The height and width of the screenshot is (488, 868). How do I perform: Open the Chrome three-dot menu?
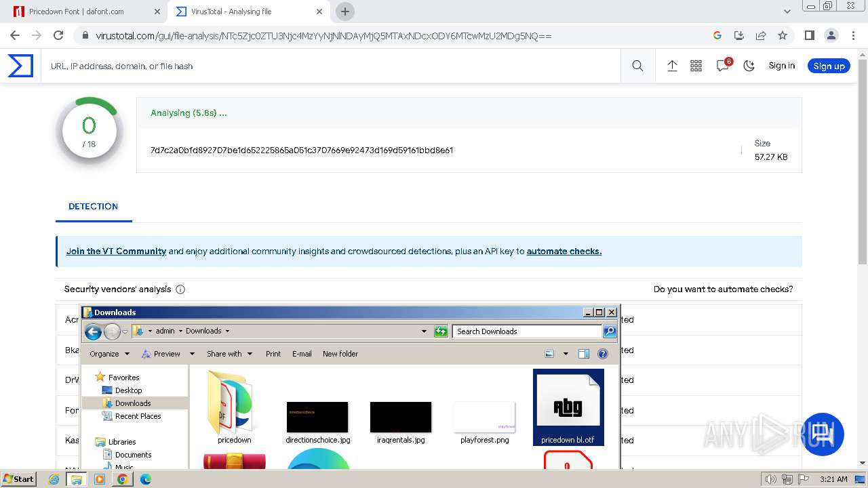tap(852, 35)
